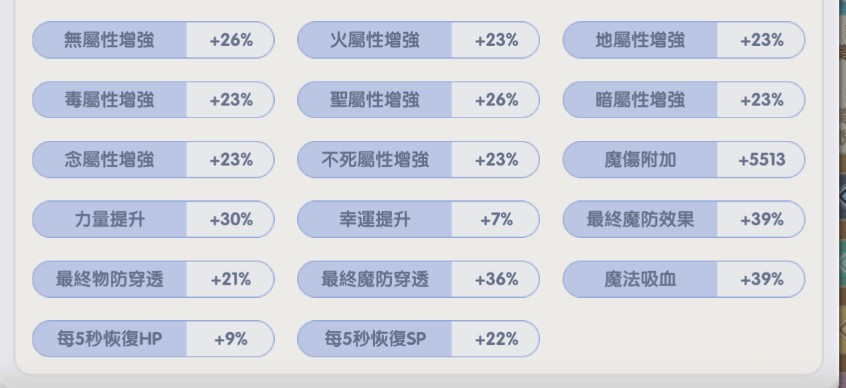The width and height of the screenshot is (846, 388).
Task: Click the 聖屬性增強 +26% entry
Action: 418,100
